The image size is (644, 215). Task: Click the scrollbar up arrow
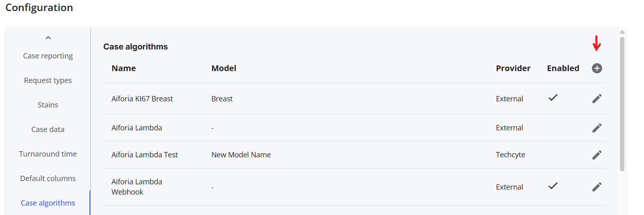point(622,32)
